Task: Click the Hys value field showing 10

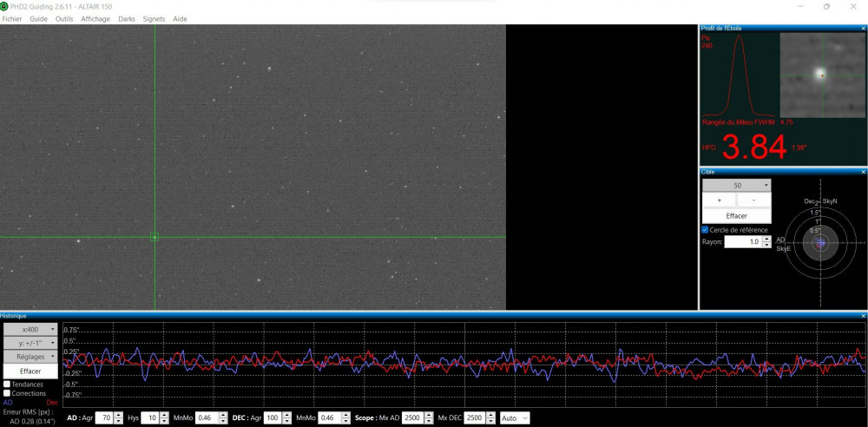Action: (x=149, y=418)
